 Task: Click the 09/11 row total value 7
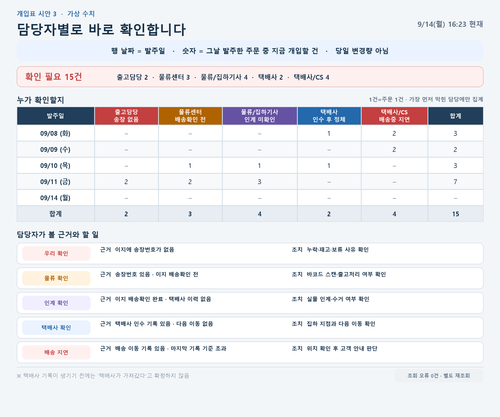click(455, 182)
